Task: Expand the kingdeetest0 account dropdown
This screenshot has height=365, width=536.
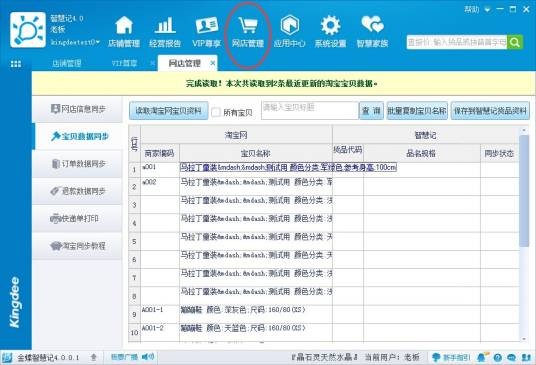Action: click(98, 42)
